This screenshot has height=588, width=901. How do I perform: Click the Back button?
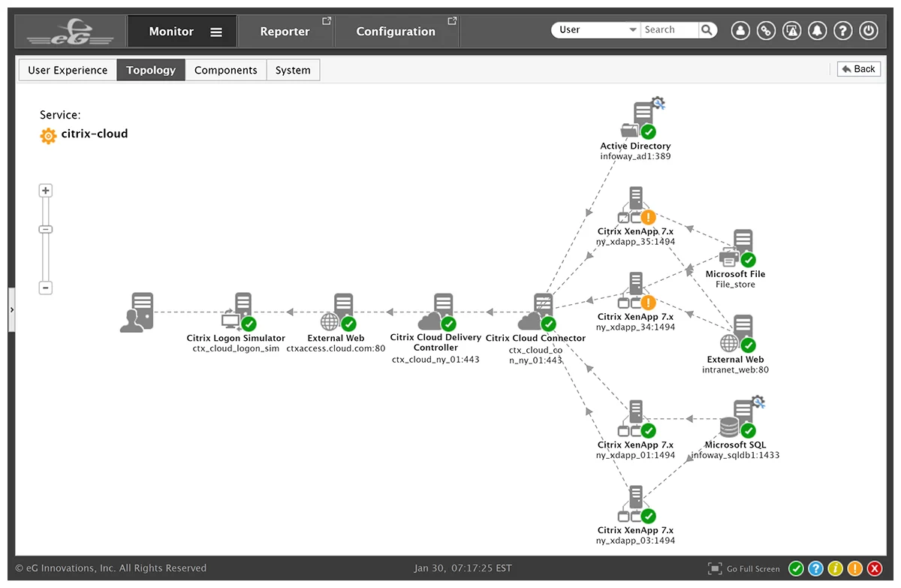click(859, 69)
